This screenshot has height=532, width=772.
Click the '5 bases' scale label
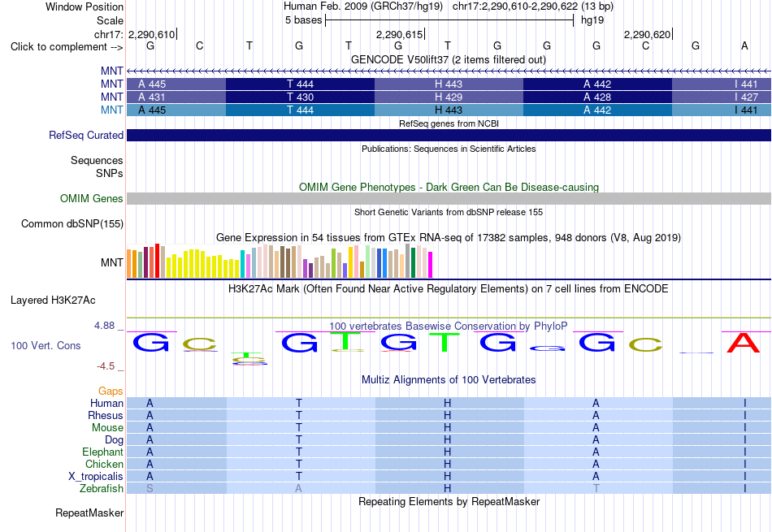303,20
